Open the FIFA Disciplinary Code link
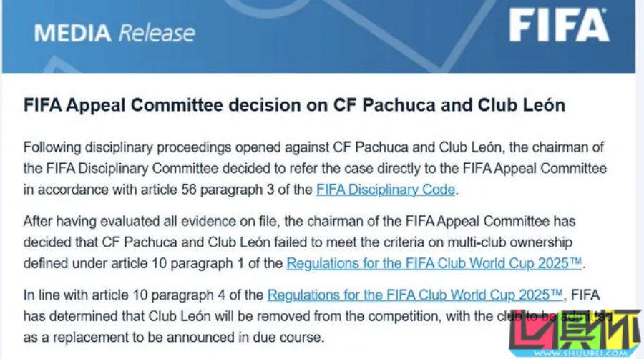The width and height of the screenshot is (644, 359). tap(385, 190)
